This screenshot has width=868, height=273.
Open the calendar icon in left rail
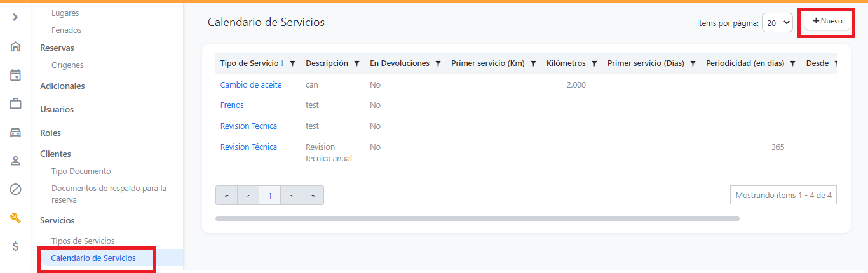[15, 76]
